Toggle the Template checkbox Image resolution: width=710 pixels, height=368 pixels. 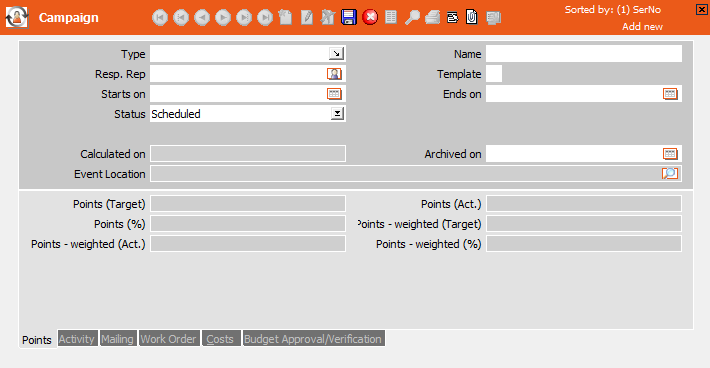pyautogui.click(x=494, y=74)
